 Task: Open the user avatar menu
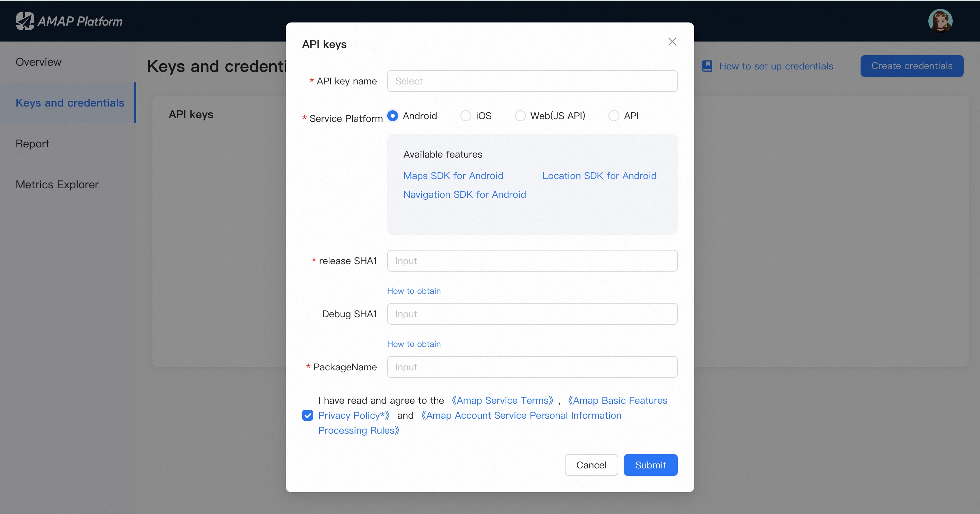tap(940, 21)
